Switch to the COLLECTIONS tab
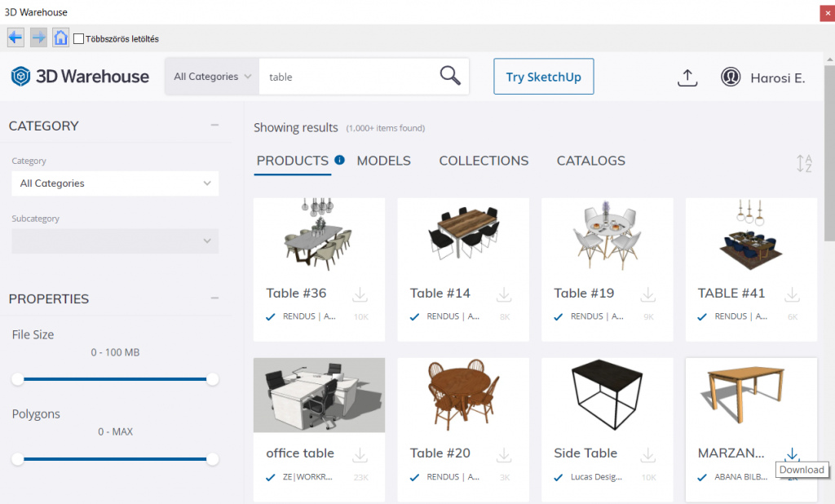The width and height of the screenshot is (835, 504). pyautogui.click(x=484, y=161)
